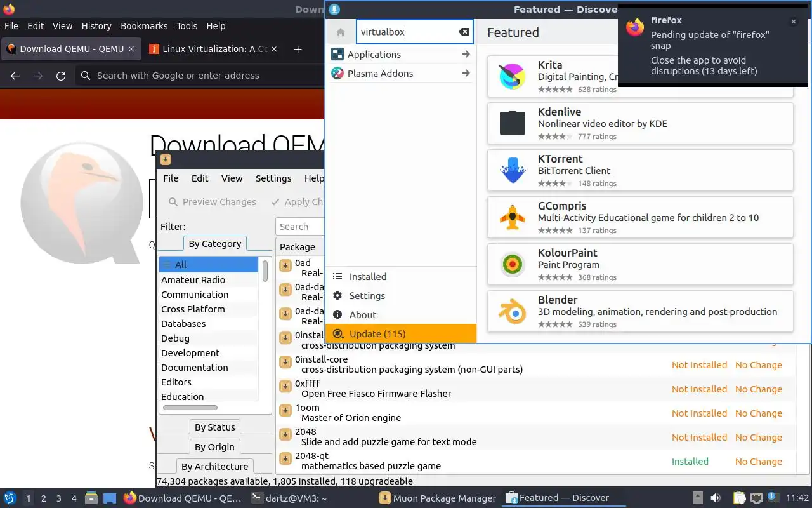Click the removable media eject tray icon
812x508 pixels.
[x=697, y=498]
